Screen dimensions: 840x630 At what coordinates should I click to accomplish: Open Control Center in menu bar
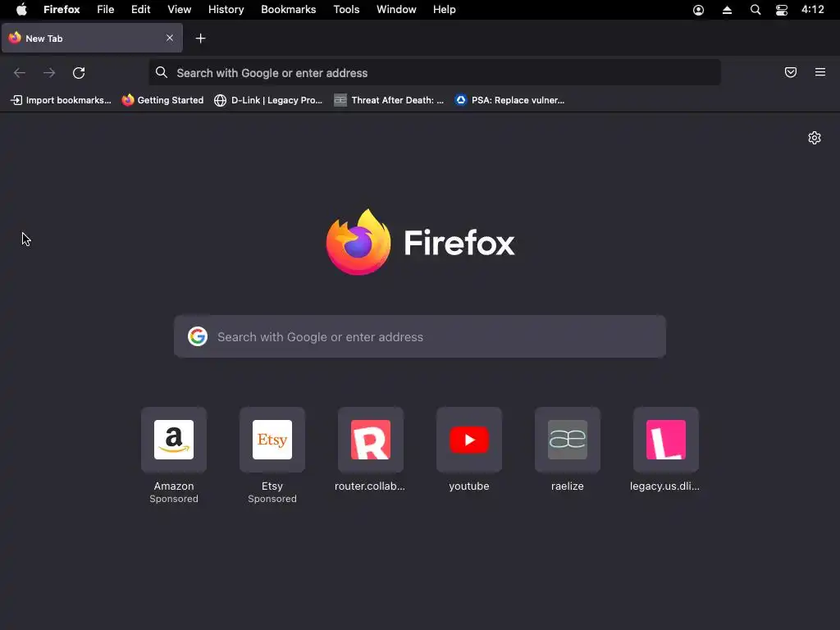782,10
